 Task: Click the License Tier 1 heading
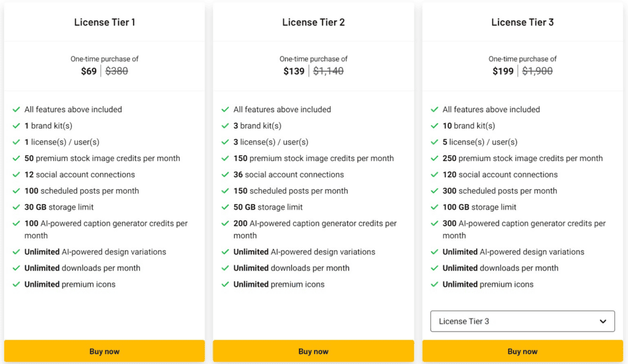click(x=104, y=22)
